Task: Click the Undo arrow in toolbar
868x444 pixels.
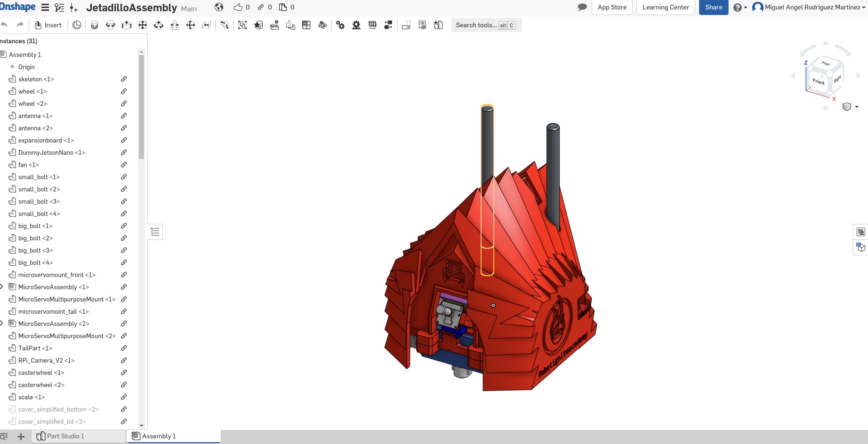Action: [4, 25]
